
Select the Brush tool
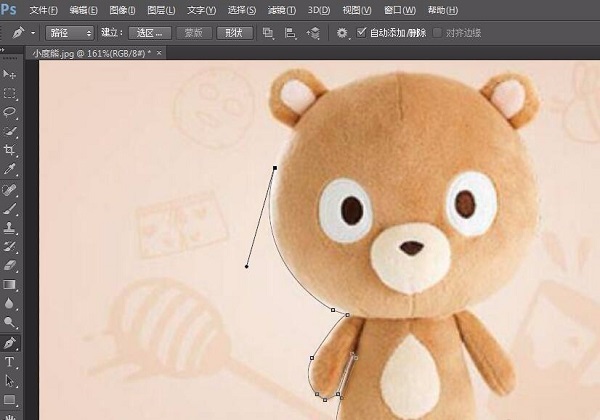click(10, 208)
